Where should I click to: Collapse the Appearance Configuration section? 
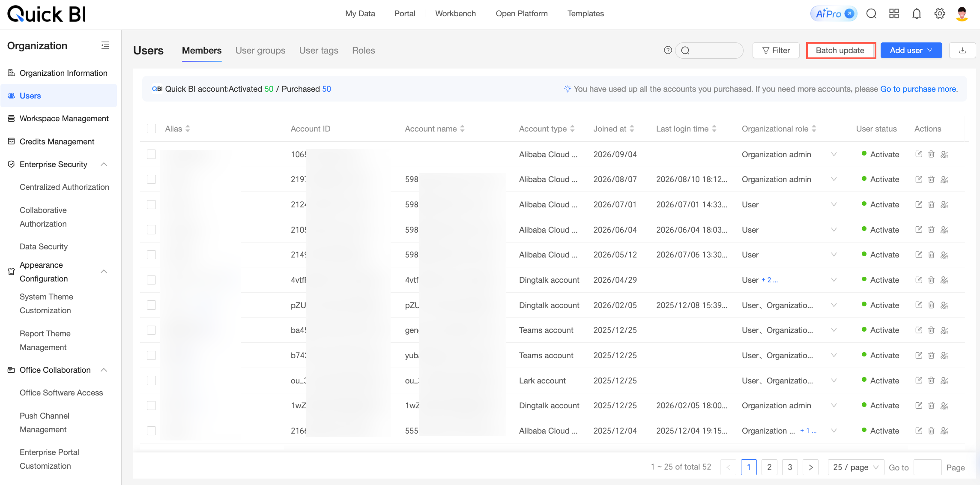(x=104, y=272)
